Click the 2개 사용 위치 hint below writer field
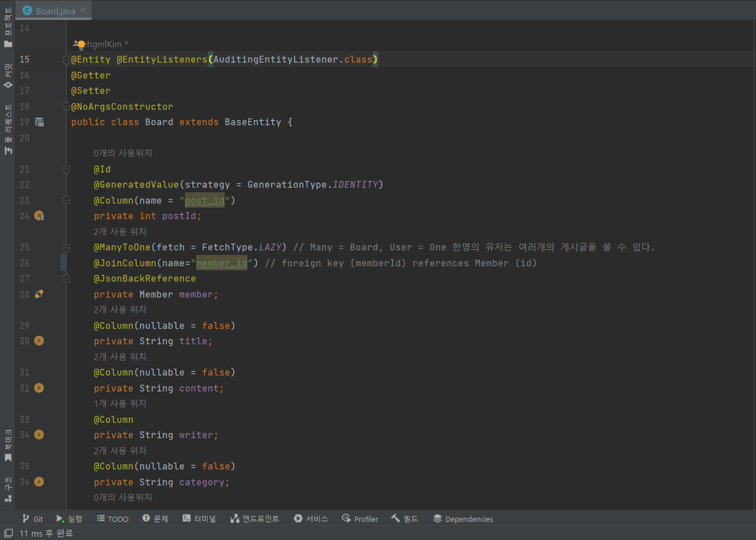Viewport: 756px width, 540px height. tap(120, 451)
